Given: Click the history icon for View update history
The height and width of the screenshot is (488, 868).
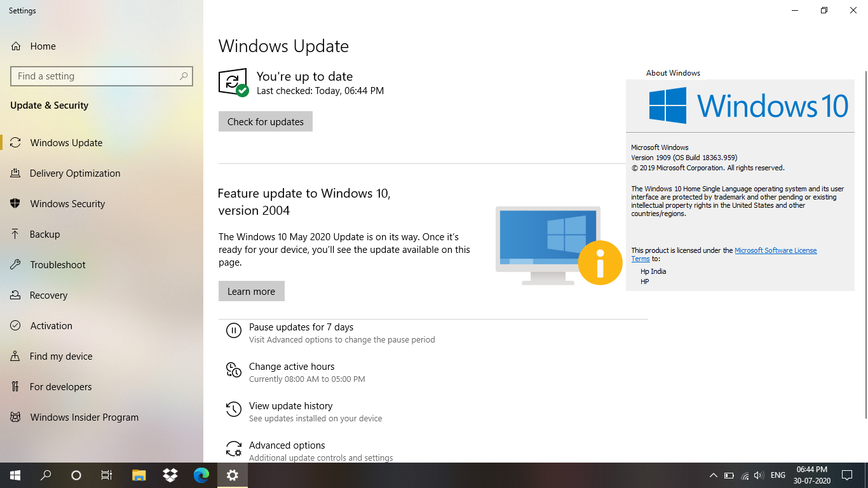Looking at the screenshot, I should point(234,409).
